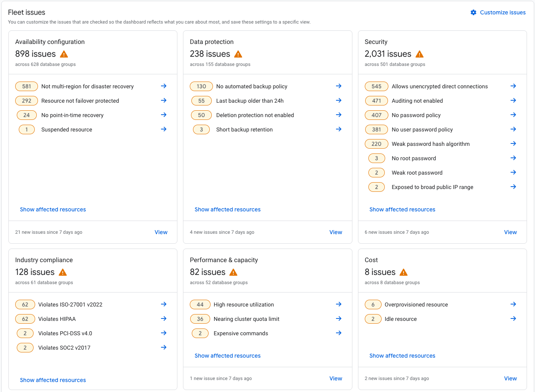Viewport: 535px width, 392px height.
Task: Click warning triangle in Performance & capacity card
Action: [234, 272]
